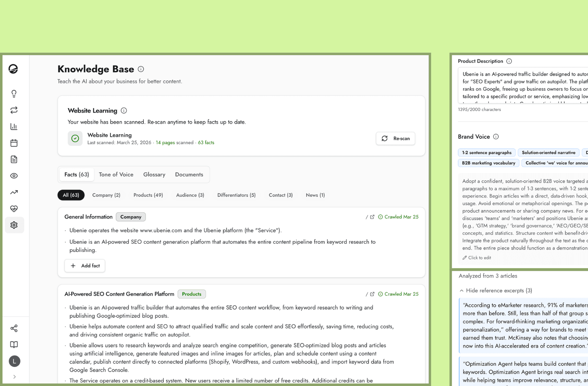The image size is (588, 386).
Task: Open the growth trending-arrow panel
Action: 14,192
